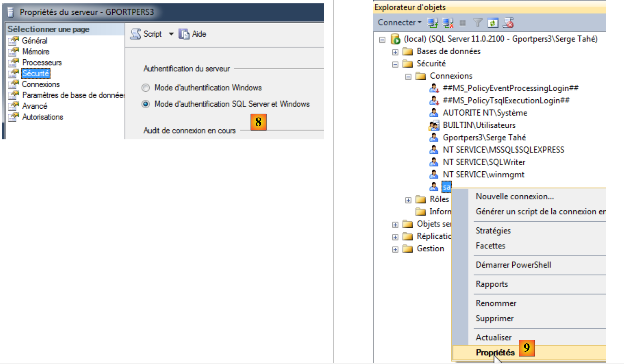Open the Connecter dropdown menu
The image size is (624, 364).
point(399,22)
